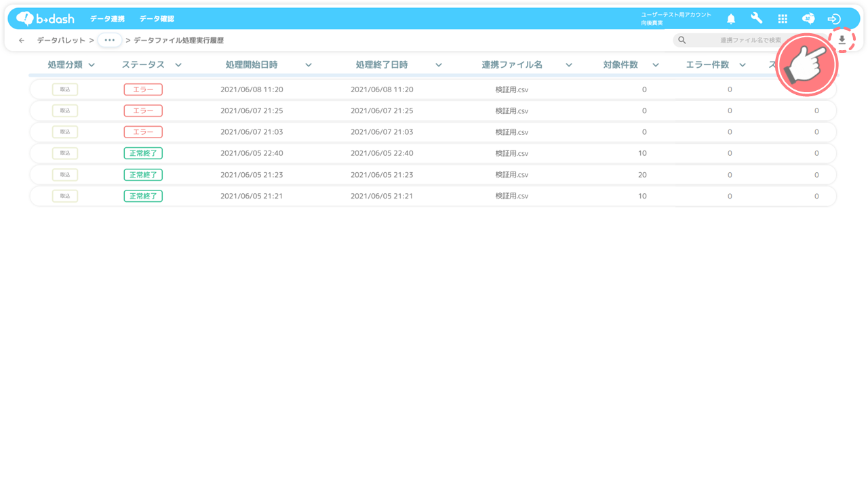This screenshot has height=488, width=868.
Task: Click 取込 tag in 2021/06/05 22:40 row
Action: point(65,153)
